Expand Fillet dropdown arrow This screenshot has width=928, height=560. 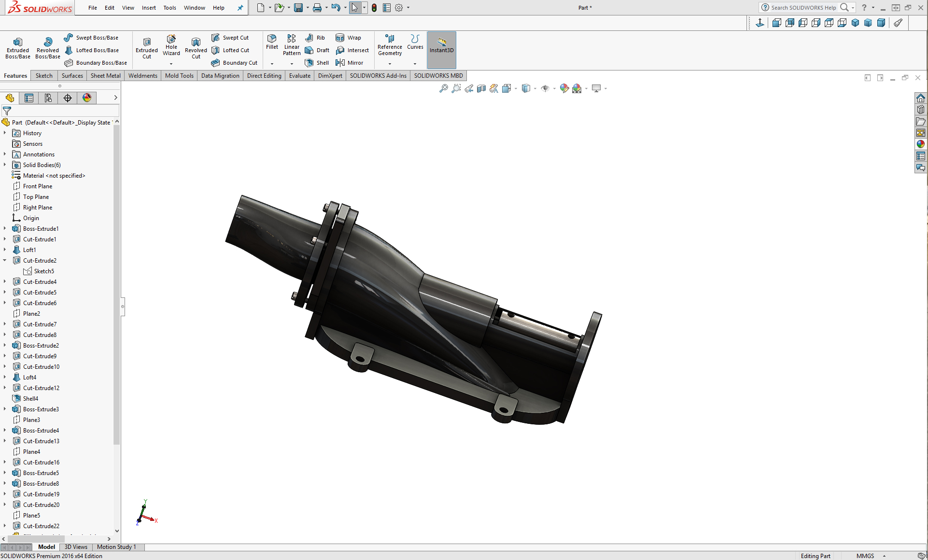272,64
